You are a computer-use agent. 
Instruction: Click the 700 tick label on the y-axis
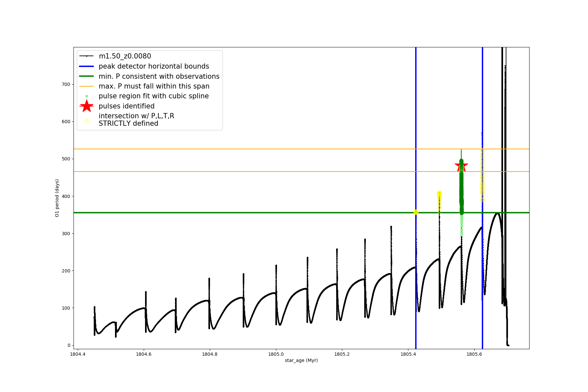[x=66, y=84]
